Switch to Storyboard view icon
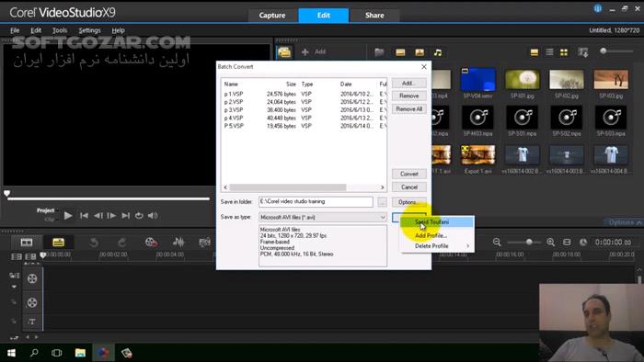Image resolution: width=644 pixels, height=362 pixels. click(27, 243)
